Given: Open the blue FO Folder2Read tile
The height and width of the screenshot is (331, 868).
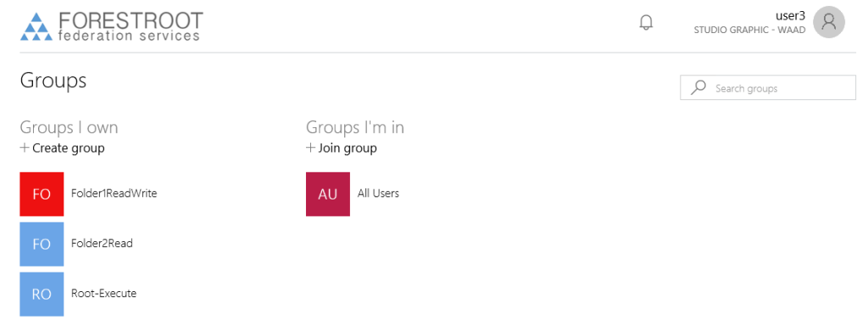Looking at the screenshot, I should (x=42, y=244).
